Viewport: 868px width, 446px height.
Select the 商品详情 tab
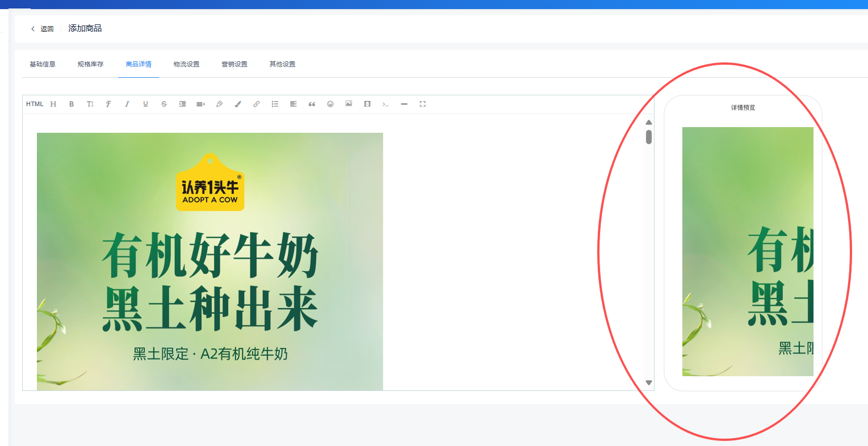click(x=139, y=64)
